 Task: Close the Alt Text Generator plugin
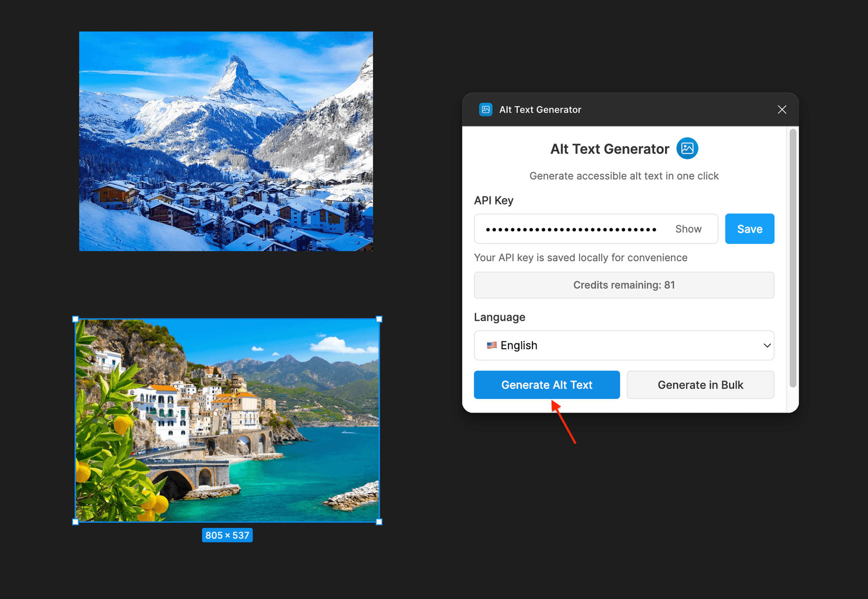[x=782, y=109]
